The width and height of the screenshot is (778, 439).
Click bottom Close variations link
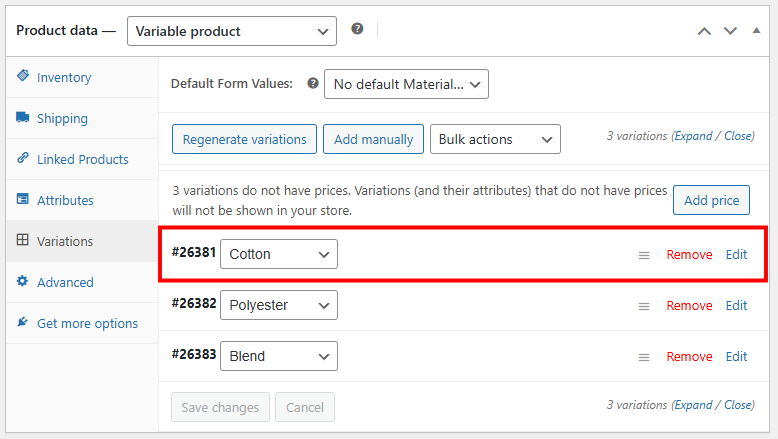[738, 405]
